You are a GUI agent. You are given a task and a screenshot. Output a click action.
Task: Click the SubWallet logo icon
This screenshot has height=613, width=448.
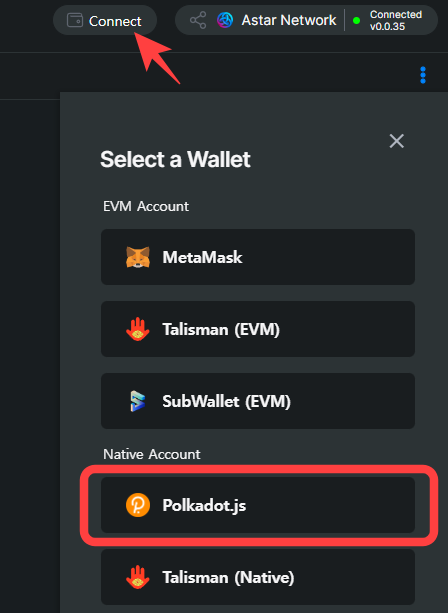138,401
